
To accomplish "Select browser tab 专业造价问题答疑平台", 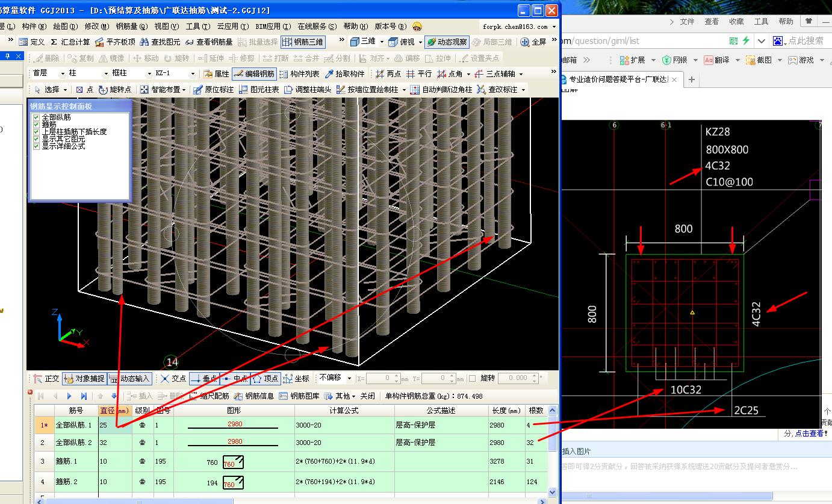I will click(621, 79).
